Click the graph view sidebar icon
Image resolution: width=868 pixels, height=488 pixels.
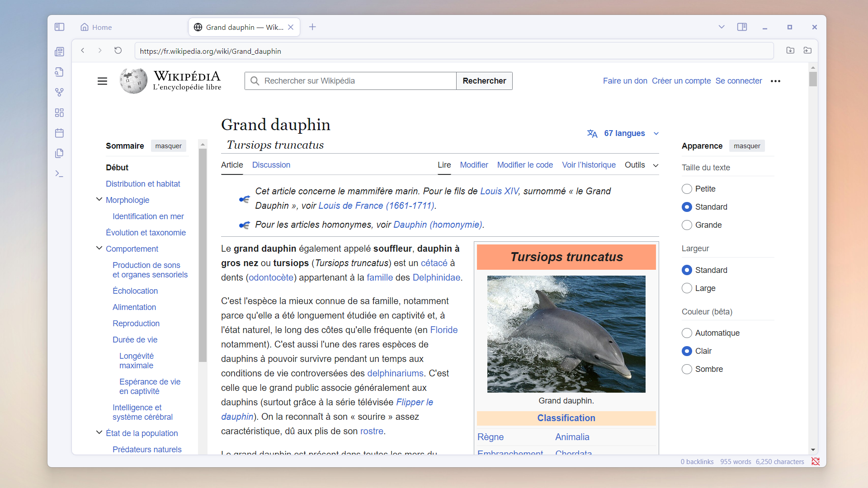tap(59, 92)
